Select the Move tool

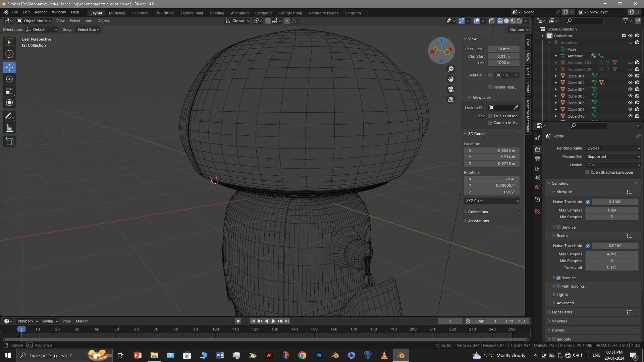pos(9,67)
